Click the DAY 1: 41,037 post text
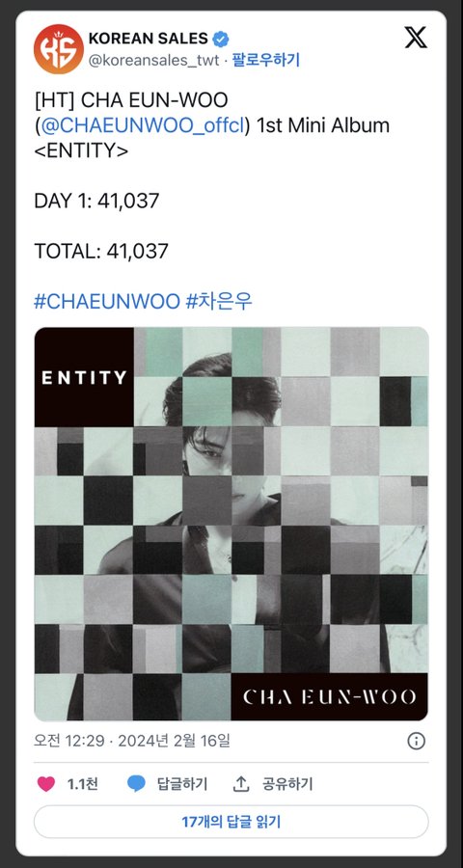Image resolution: width=463 pixels, height=868 pixels. click(x=96, y=201)
